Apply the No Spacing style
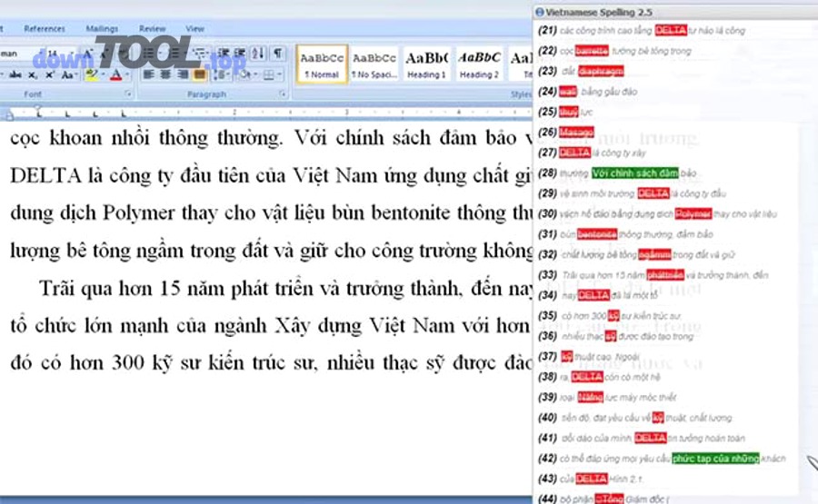 click(374, 64)
